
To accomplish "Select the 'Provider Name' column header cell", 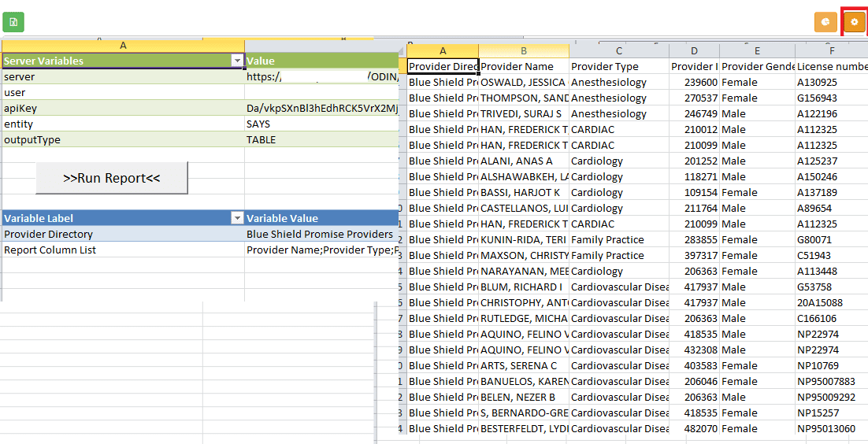I will click(x=524, y=66).
